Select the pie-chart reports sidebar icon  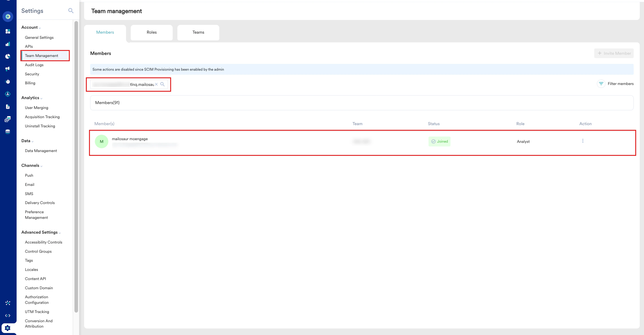pyautogui.click(x=8, y=56)
